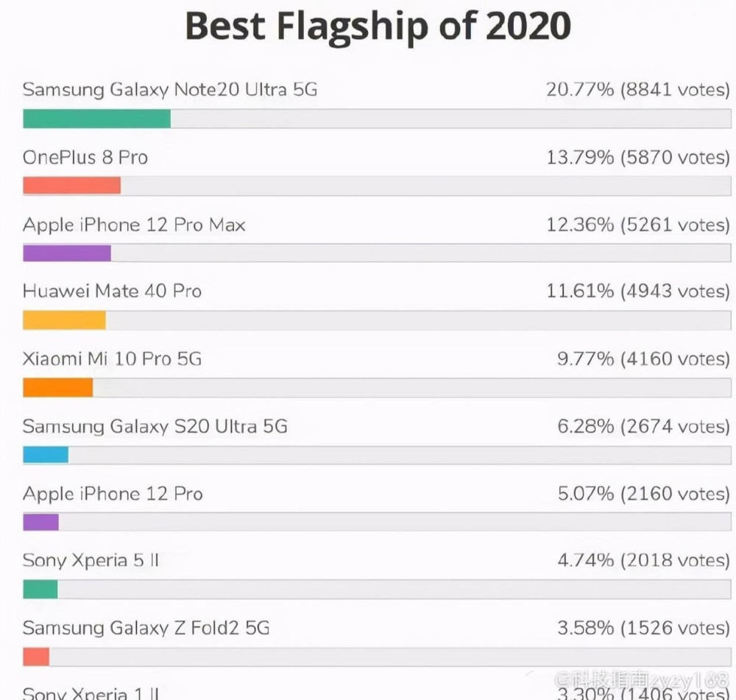This screenshot has width=736, height=700.
Task: Click the red OnePlus 8 Pro bar fill
Action: tap(71, 186)
